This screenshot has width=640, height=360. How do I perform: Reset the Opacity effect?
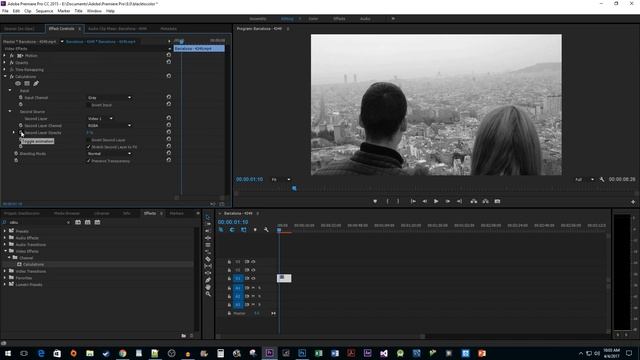pos(169,62)
